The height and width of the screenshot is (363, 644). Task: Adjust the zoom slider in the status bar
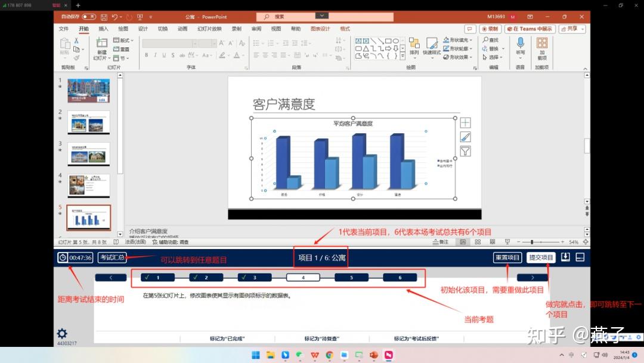pos(532,242)
